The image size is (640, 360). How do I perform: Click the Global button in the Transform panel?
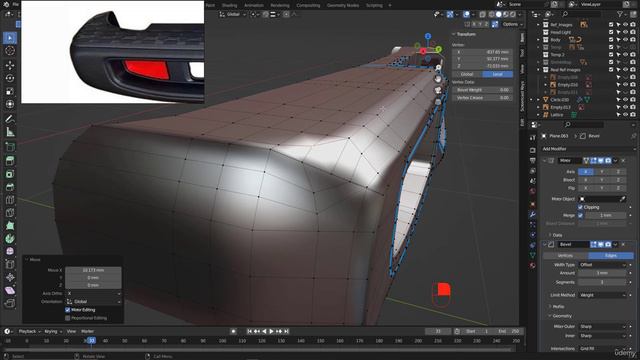pos(467,74)
